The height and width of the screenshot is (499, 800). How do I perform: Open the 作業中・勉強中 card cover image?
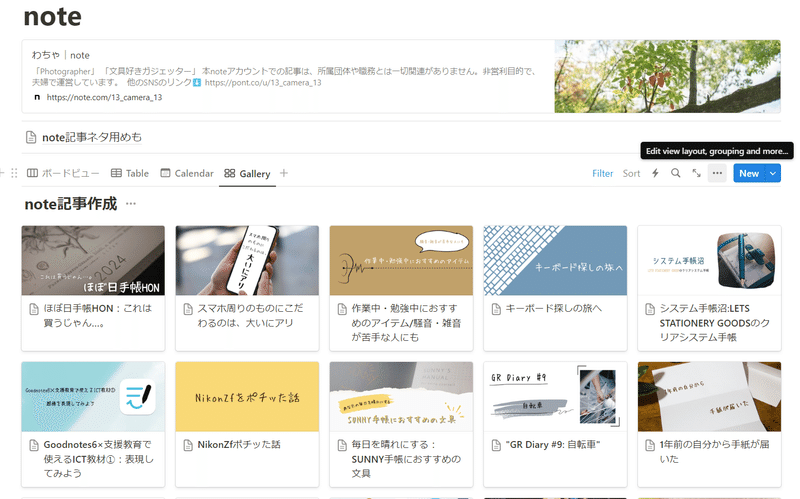[x=401, y=260]
